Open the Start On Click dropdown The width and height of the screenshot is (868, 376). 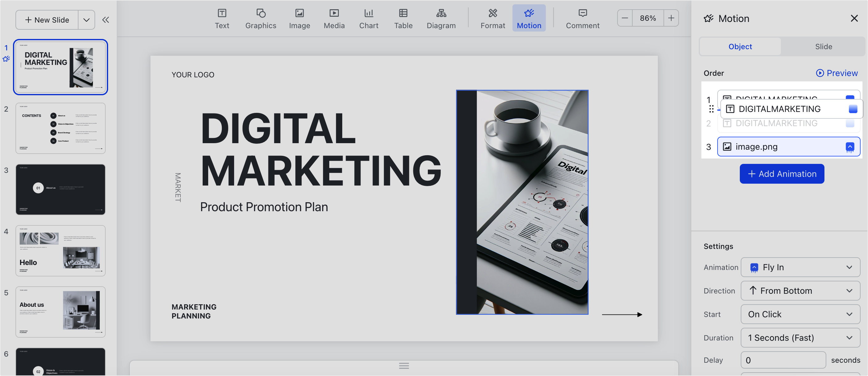point(800,314)
